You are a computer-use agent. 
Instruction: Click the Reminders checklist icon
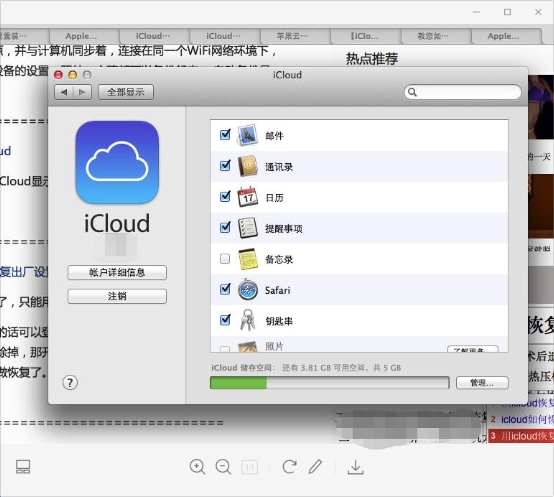[247, 227]
